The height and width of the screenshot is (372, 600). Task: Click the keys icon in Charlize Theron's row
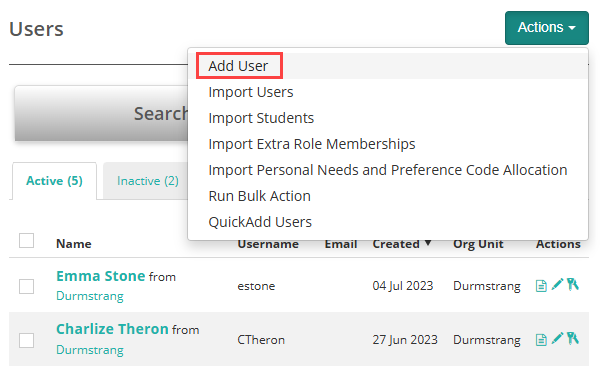(x=572, y=338)
